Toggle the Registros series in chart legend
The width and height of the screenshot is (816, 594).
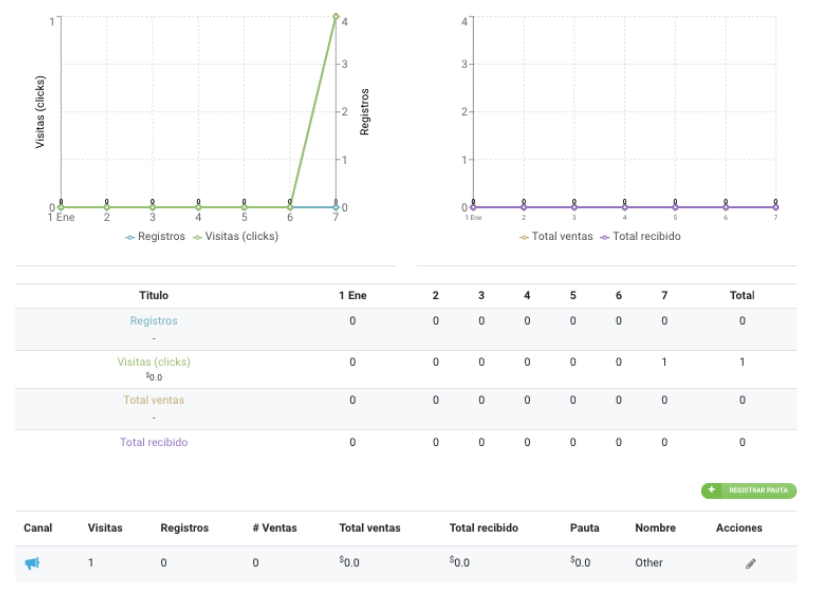[x=156, y=237]
